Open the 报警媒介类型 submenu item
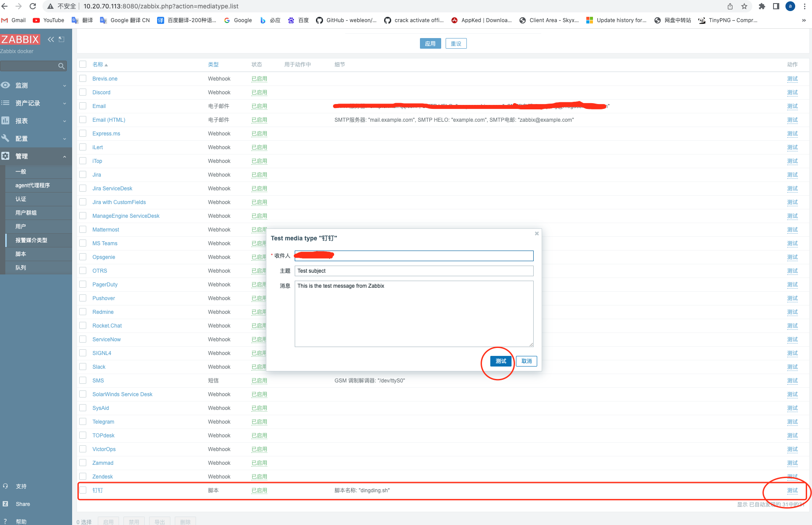The width and height of the screenshot is (812, 525). pyautogui.click(x=38, y=240)
